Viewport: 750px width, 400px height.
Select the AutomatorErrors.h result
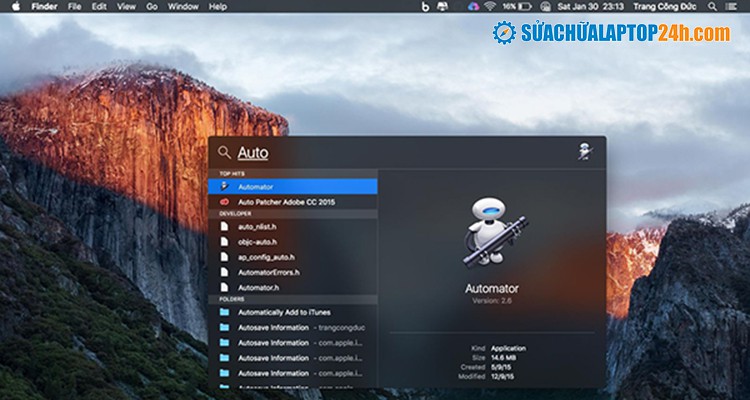(x=293, y=272)
